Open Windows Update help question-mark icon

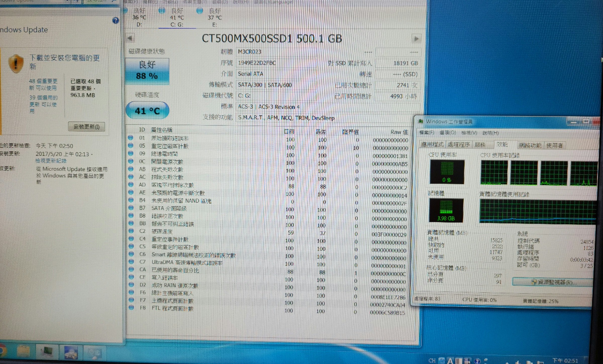[116, 20]
